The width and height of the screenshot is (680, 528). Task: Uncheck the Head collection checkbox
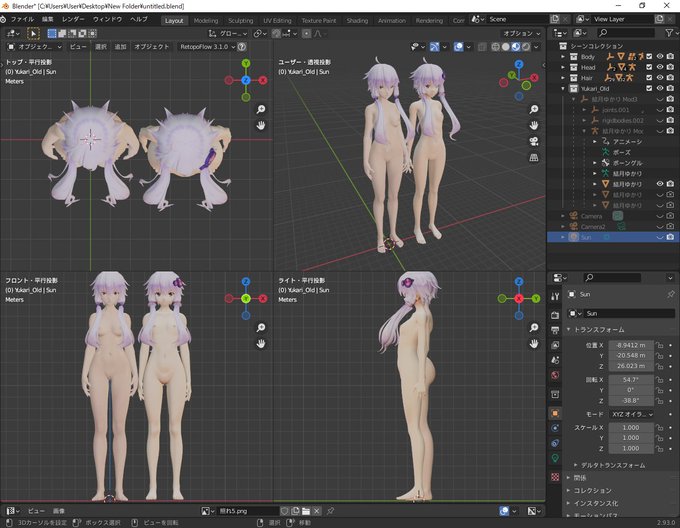click(x=649, y=67)
